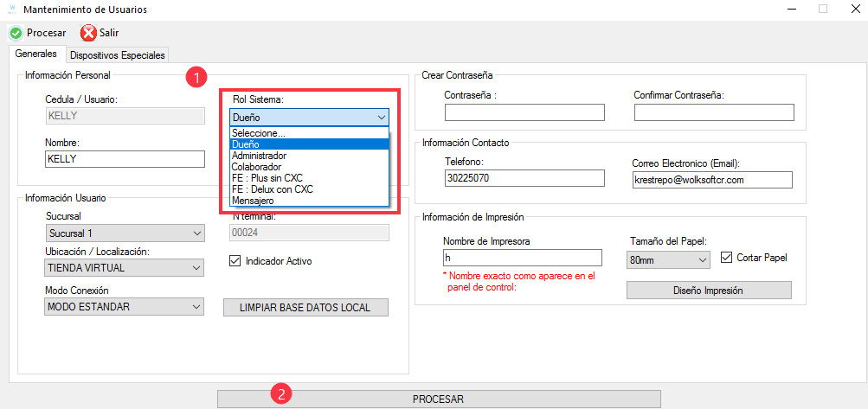This screenshot has height=409, width=868.
Task: Click the LIMPIAR BASE DATOS LOCAL button
Action: [x=305, y=308]
